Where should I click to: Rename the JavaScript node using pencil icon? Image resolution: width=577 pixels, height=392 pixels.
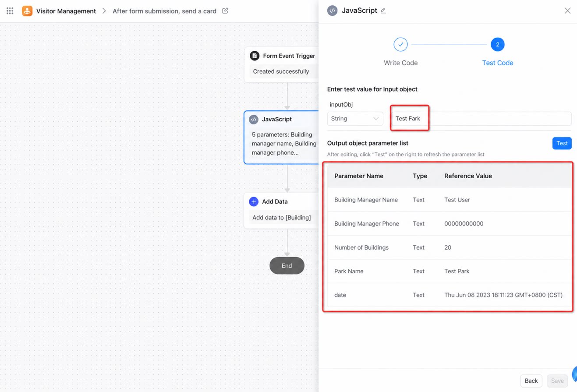coord(383,11)
